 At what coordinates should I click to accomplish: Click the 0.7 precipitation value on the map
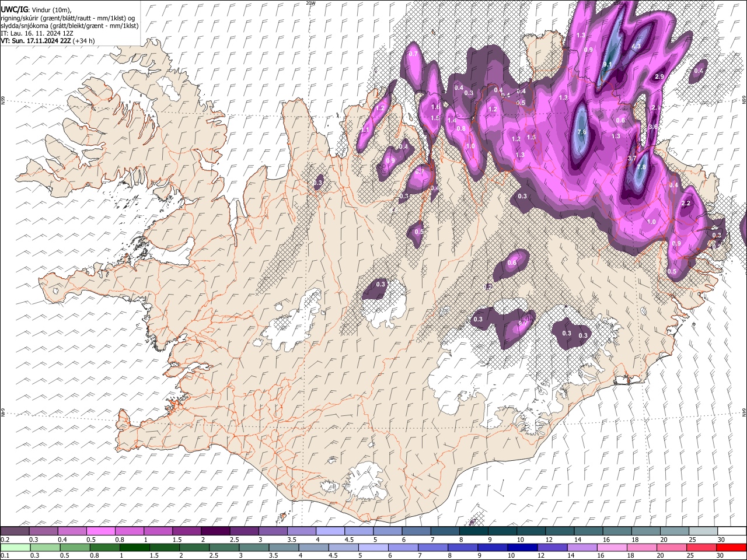413,54
